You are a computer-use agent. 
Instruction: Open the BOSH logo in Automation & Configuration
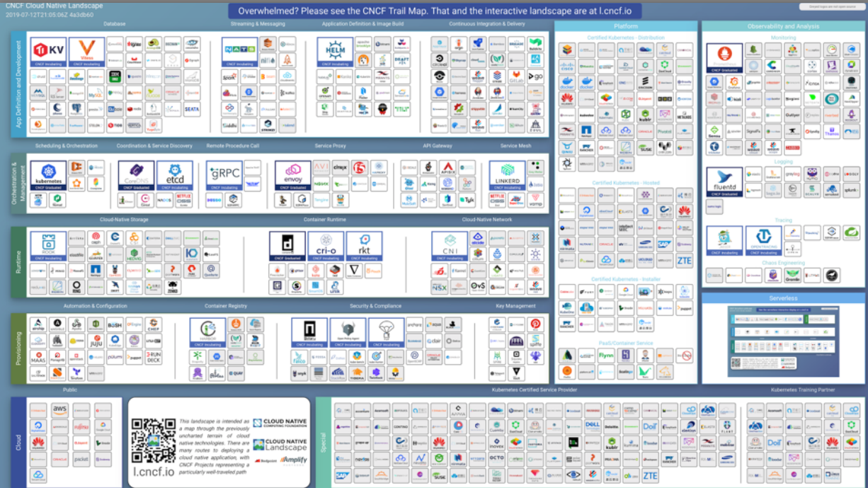pos(115,324)
